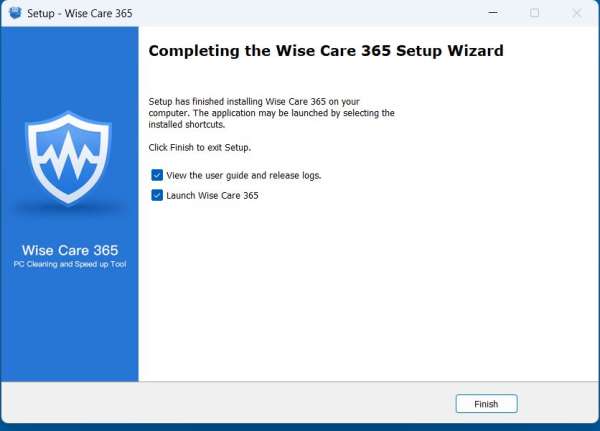The height and width of the screenshot is (431, 600).
Task: Click the PC Cleaning and Speed up Tool tagline
Action: pos(70,264)
